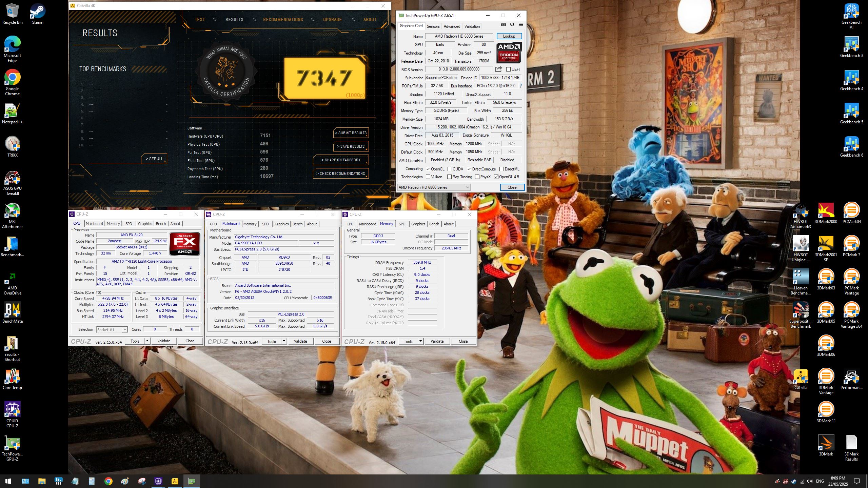Open the Catzilla desktop icon

point(801,379)
